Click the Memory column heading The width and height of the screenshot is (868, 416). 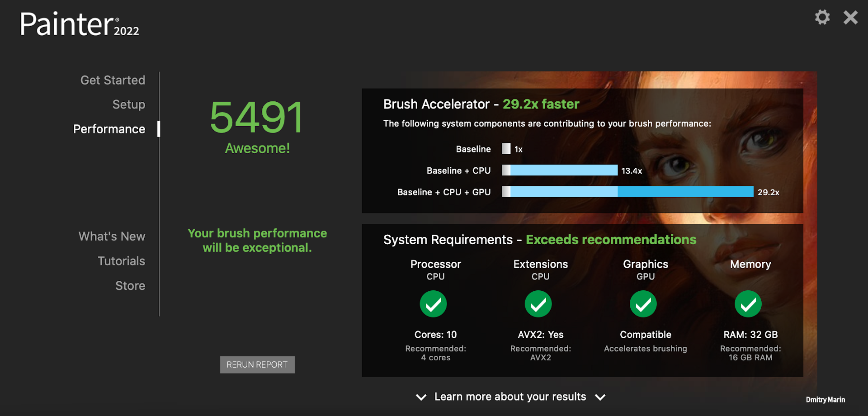pyautogui.click(x=750, y=264)
